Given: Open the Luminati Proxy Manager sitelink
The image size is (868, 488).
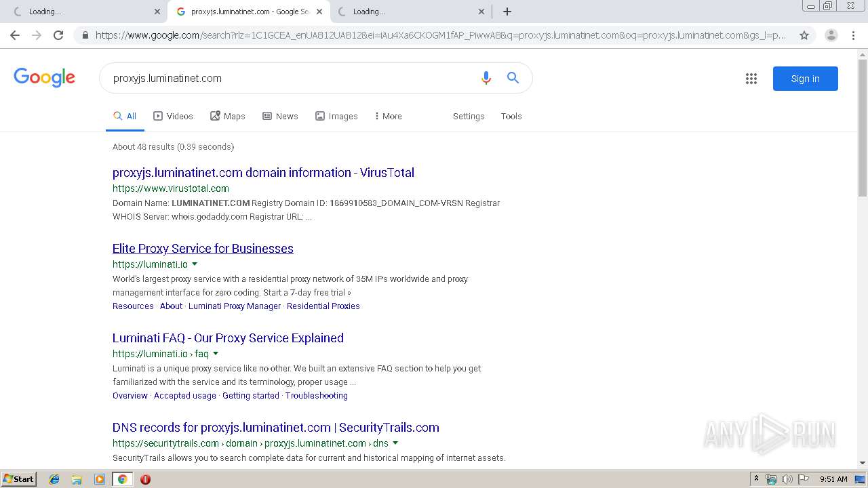Looking at the screenshot, I should point(235,306).
